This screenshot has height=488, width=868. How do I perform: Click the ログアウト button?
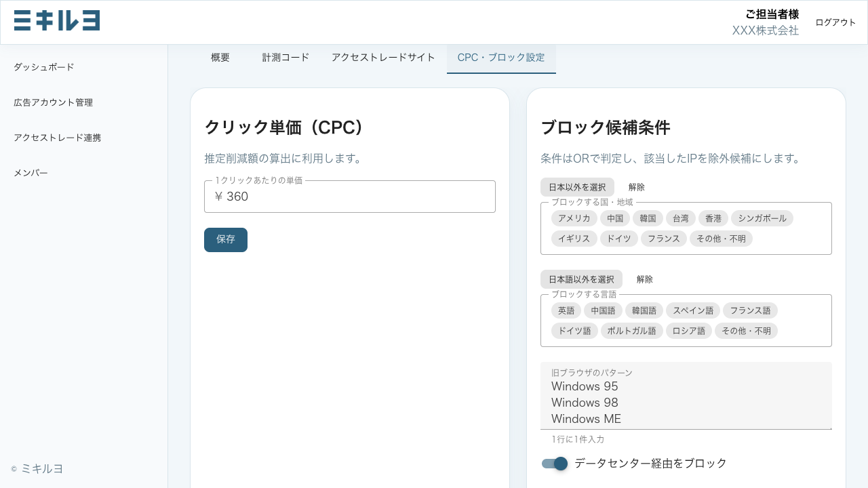pyautogui.click(x=835, y=22)
